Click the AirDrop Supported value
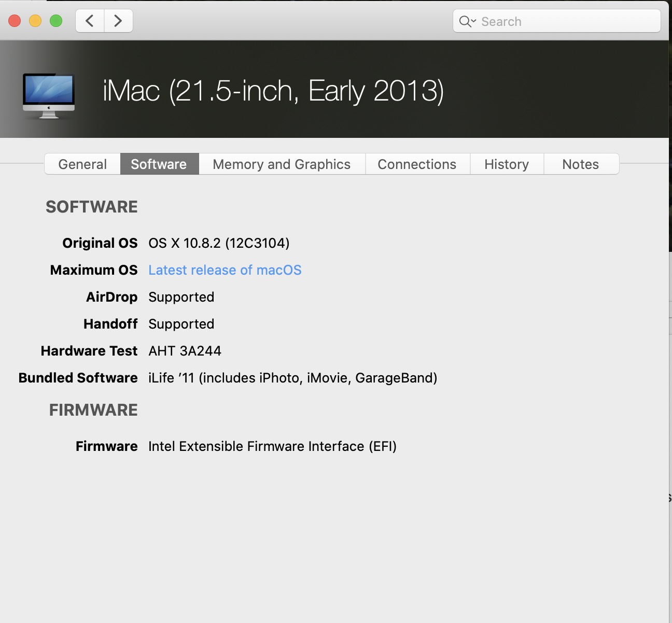 (x=181, y=297)
